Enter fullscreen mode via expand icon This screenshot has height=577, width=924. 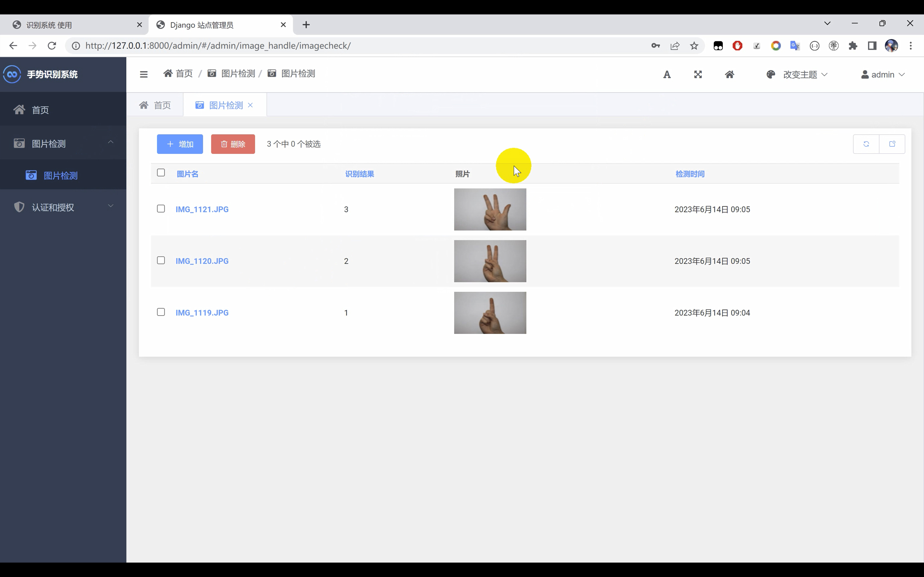click(x=698, y=74)
